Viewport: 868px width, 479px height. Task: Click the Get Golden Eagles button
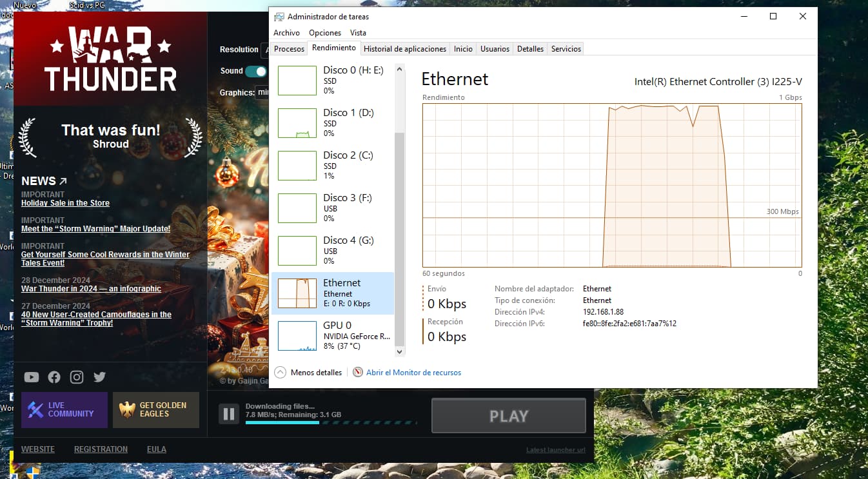[156, 410]
